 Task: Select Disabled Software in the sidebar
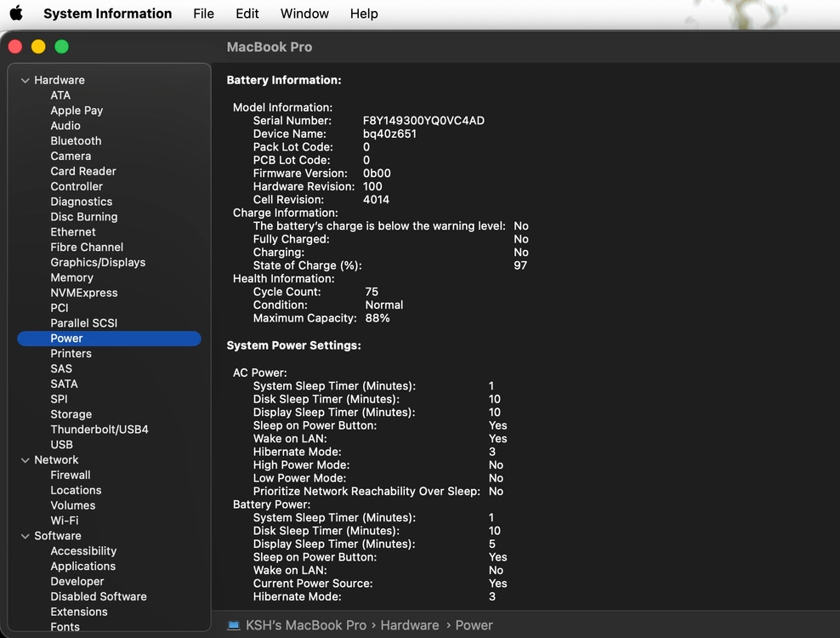click(99, 596)
